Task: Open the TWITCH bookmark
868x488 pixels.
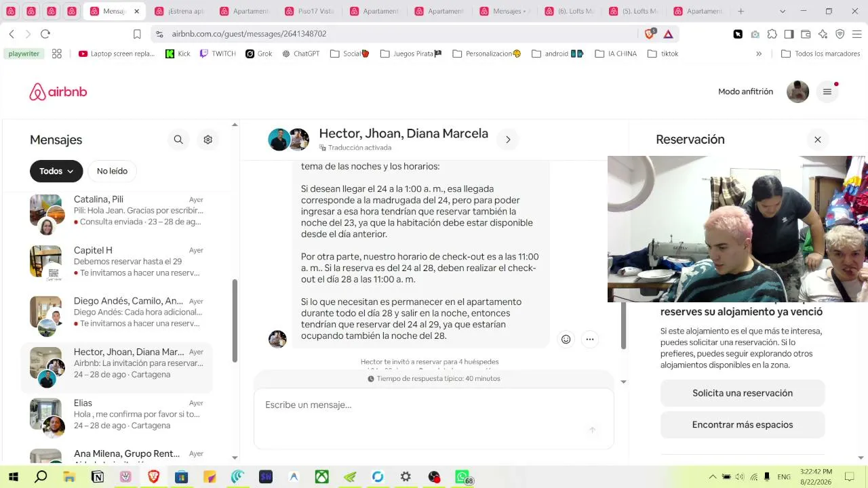Action: tap(218, 54)
